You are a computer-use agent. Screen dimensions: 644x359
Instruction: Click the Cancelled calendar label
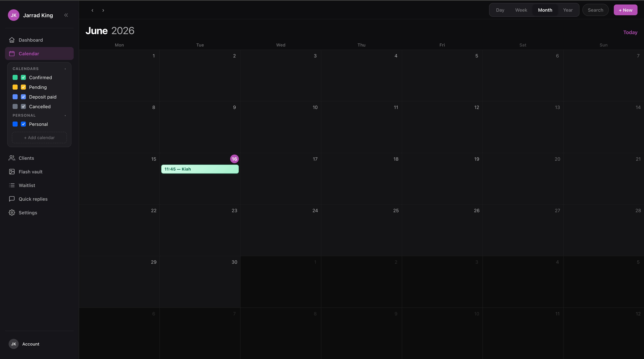pyautogui.click(x=40, y=107)
